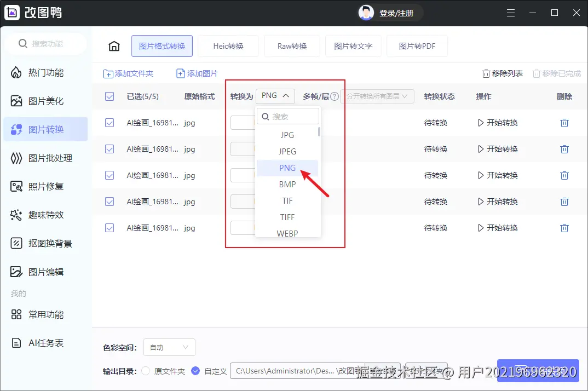Click the 图片编辑 sidebar icon
588x391 pixels.
pyautogui.click(x=16, y=272)
